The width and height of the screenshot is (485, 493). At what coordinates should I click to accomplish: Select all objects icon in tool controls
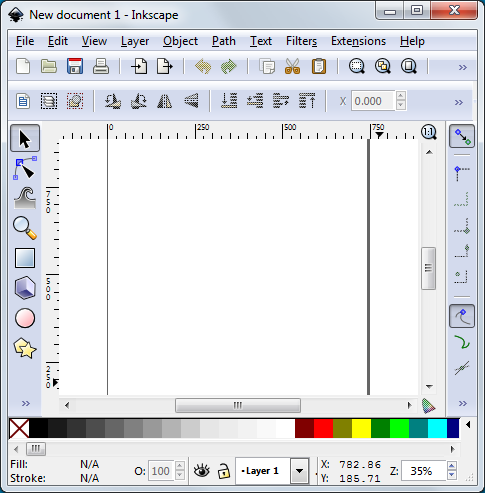(23, 101)
